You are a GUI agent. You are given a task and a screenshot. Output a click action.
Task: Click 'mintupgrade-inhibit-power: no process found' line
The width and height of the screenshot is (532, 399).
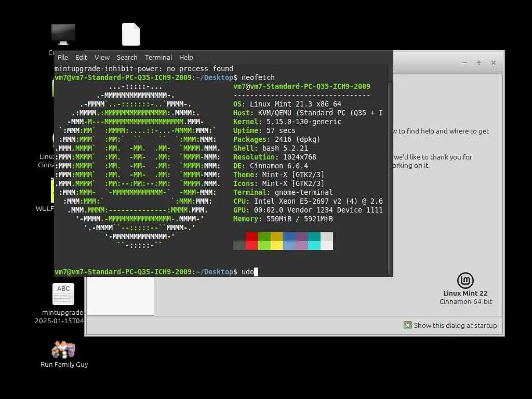coord(144,69)
